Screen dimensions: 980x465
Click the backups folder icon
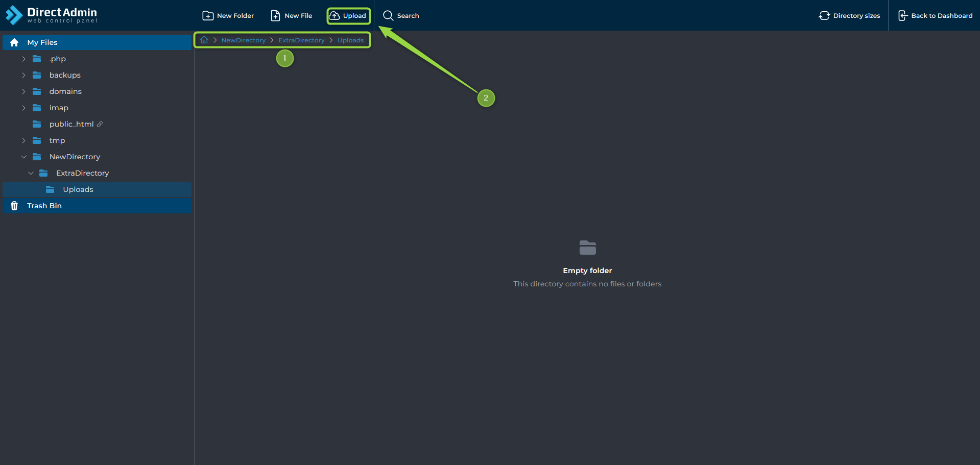[x=37, y=75]
